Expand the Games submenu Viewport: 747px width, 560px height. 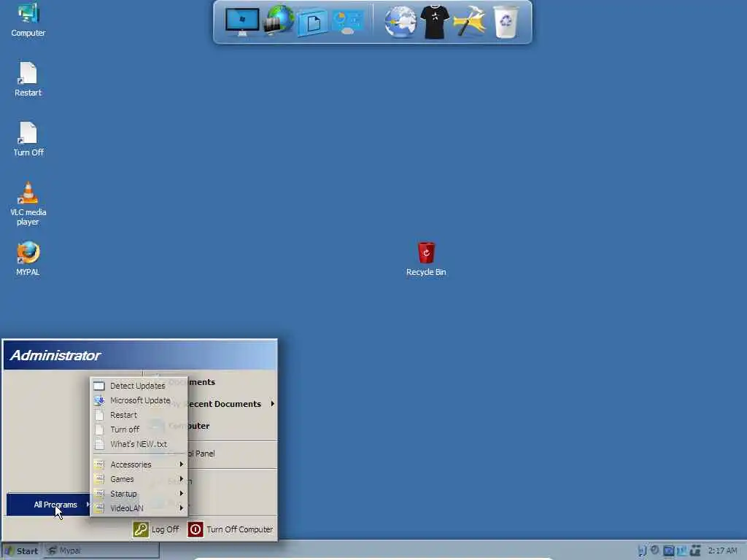tap(139, 479)
